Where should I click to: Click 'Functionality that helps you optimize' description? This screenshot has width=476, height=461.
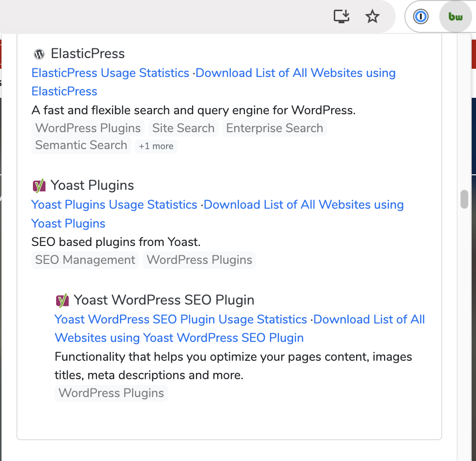pos(233,366)
